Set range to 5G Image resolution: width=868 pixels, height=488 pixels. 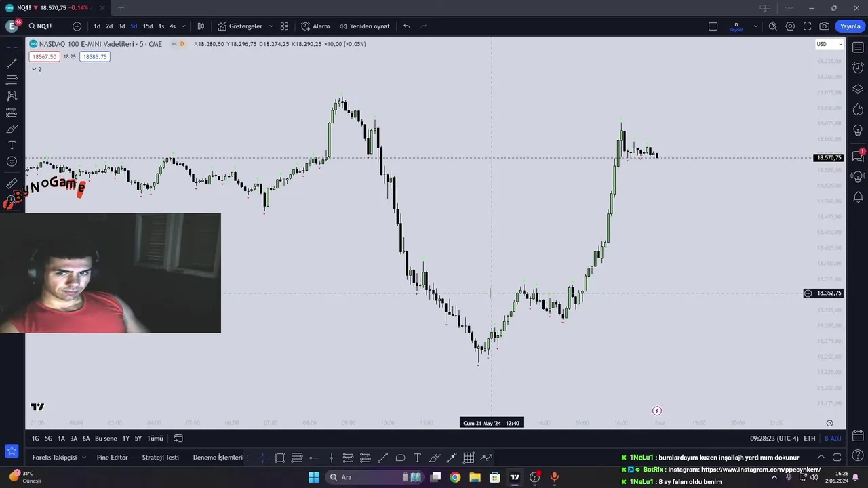pyautogui.click(x=48, y=439)
